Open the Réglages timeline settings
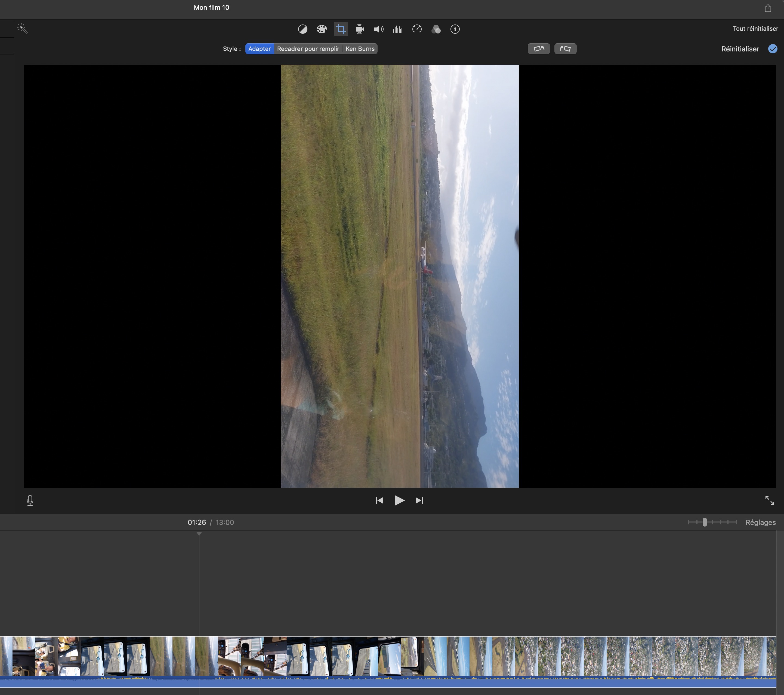Viewport: 784px width, 695px height. 760,522
